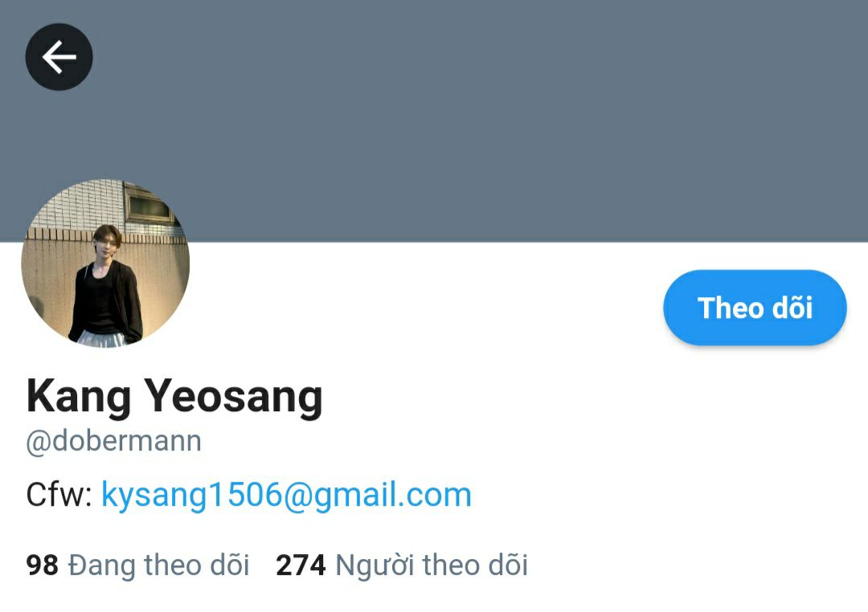The height and width of the screenshot is (612, 868).
Task: View the 98 Đang theo dõi list
Action: pos(137,565)
